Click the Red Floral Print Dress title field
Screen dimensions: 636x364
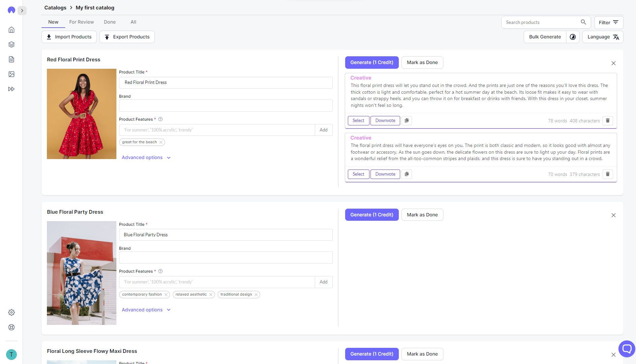226,83
